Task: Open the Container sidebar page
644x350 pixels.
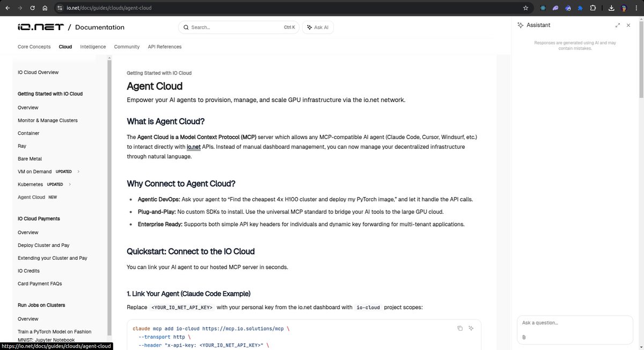Action: tap(28, 133)
